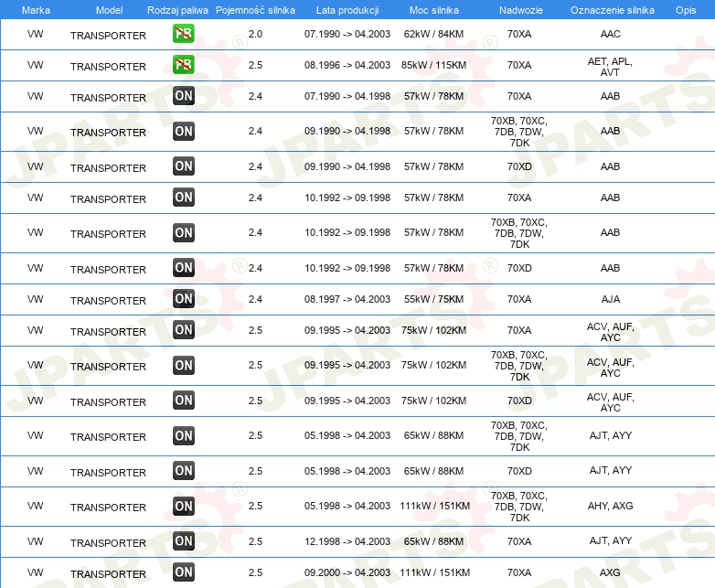Click the ON diesel icon for the AHY, AXG row
The image size is (715, 588).
tap(183, 506)
